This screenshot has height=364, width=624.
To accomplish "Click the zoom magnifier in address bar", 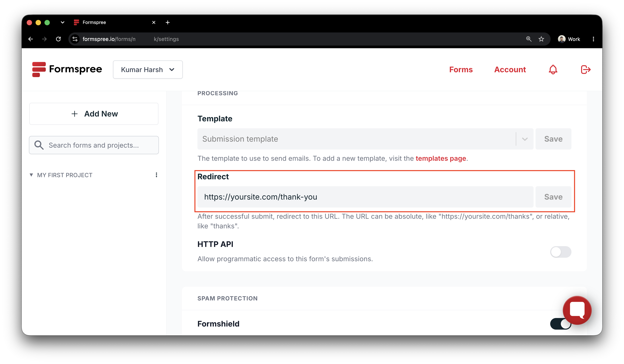I will point(528,39).
